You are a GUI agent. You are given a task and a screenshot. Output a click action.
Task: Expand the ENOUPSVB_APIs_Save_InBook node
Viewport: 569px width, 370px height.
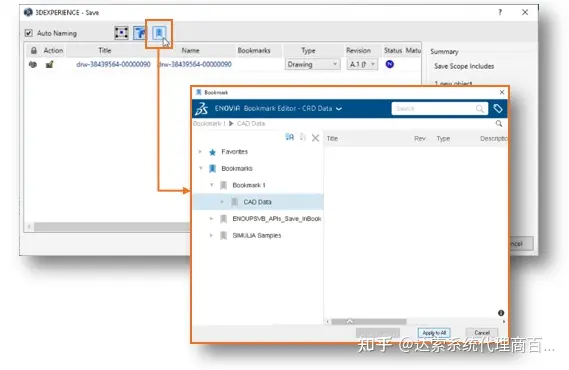tap(211, 218)
